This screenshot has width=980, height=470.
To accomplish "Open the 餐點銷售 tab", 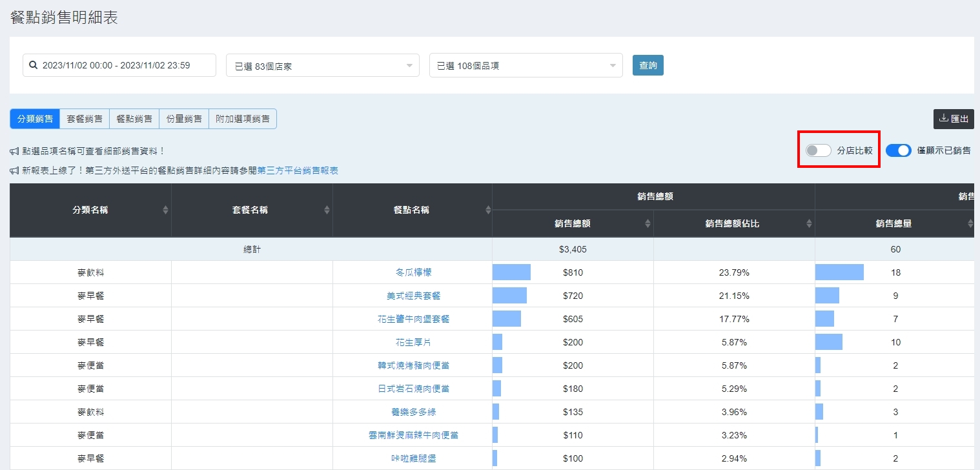I will coord(134,119).
